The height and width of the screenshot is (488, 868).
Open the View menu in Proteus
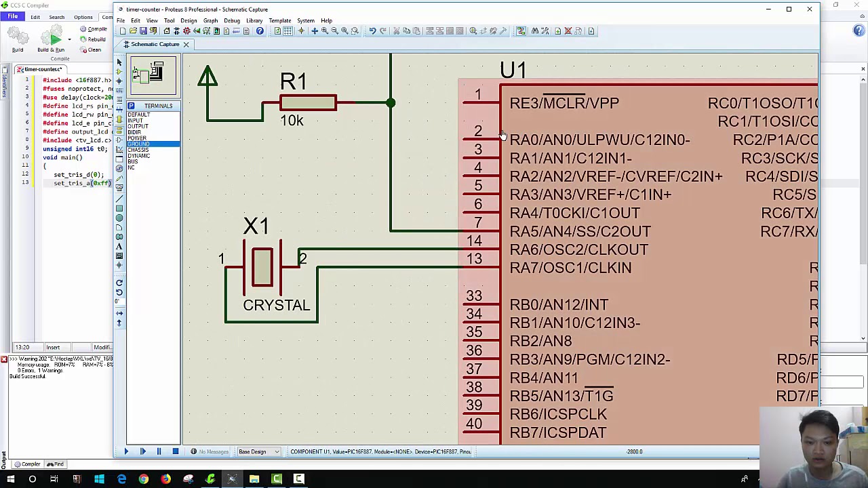tap(152, 20)
